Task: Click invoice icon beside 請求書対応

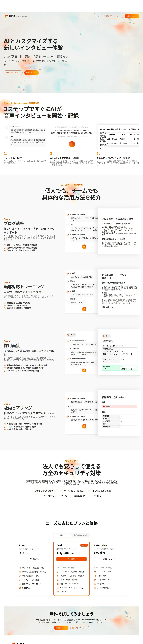Action: (95, 584)
